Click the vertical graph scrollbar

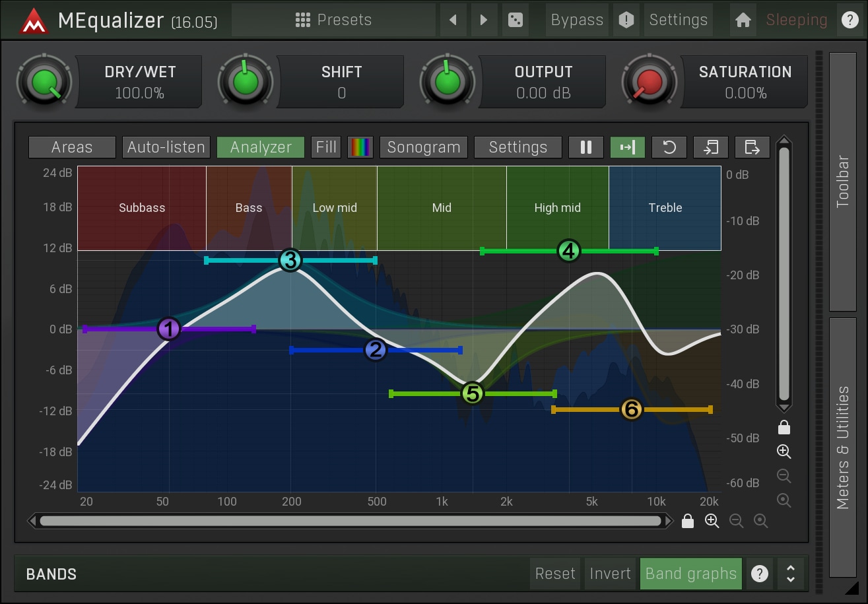click(x=784, y=275)
